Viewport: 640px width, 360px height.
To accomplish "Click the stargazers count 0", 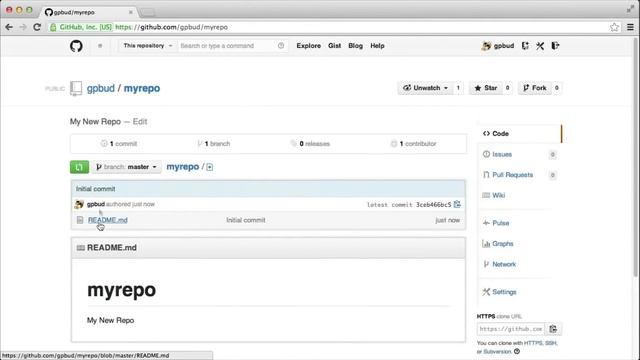I will click(507, 88).
